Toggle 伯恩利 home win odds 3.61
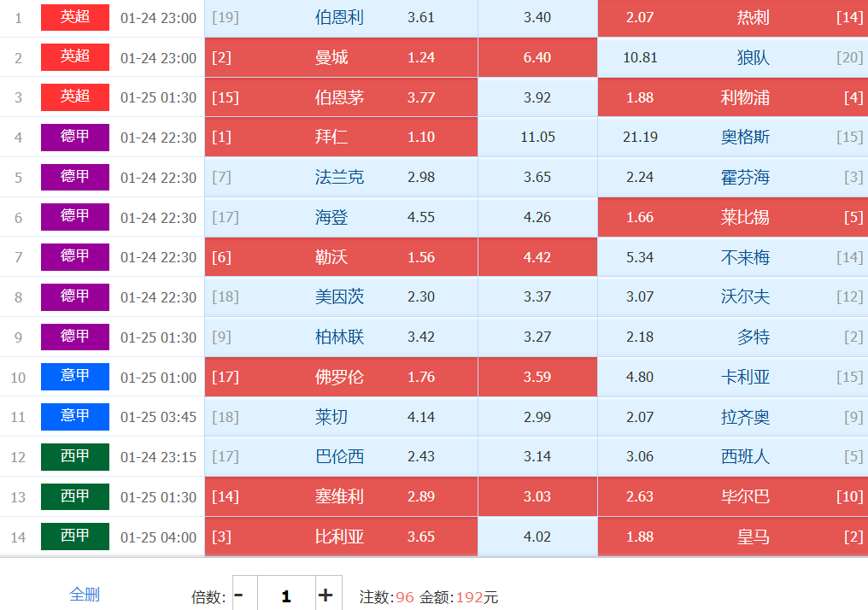This screenshot has height=610, width=868. pos(341,18)
